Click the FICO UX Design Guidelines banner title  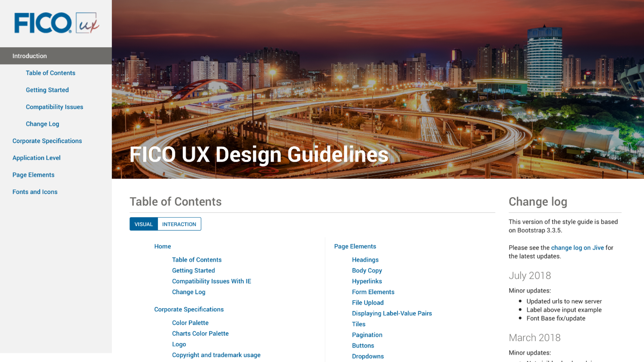point(259,154)
